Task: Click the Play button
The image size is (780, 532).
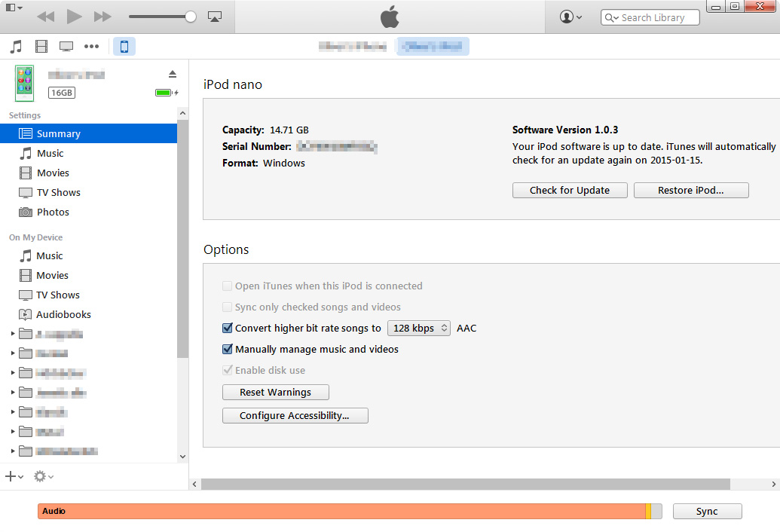Action: [x=74, y=17]
